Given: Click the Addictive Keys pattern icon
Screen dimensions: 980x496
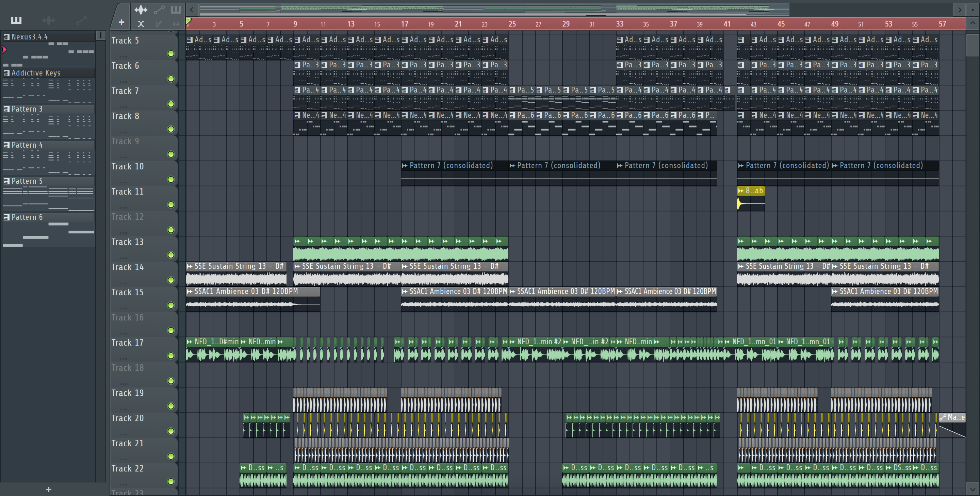Looking at the screenshot, I should (6, 73).
